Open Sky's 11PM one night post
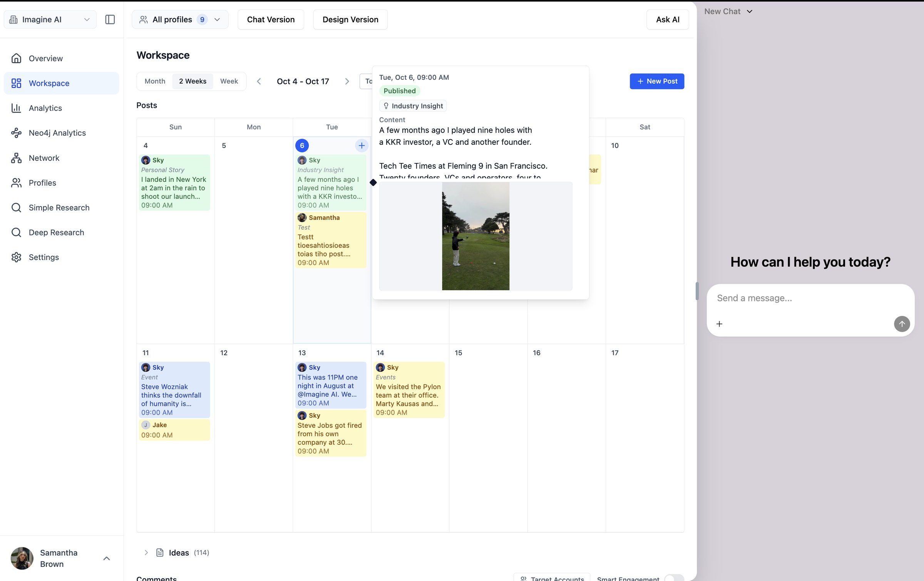924x581 pixels. point(331,385)
